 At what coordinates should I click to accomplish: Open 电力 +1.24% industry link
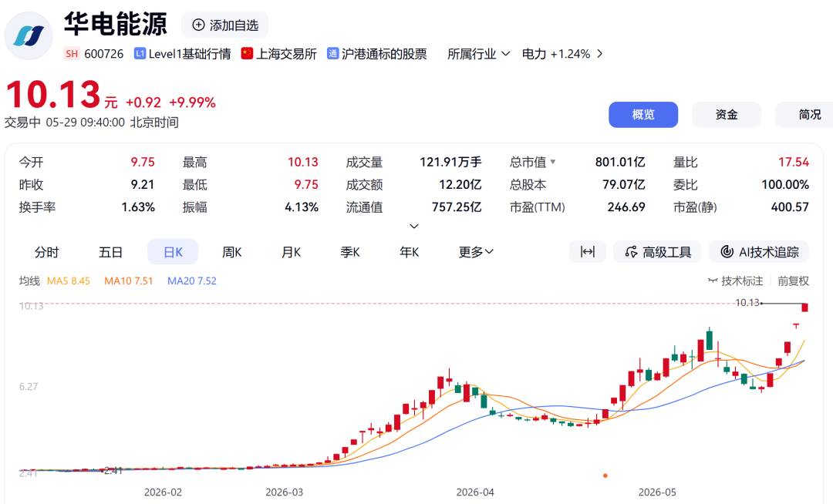tap(556, 54)
